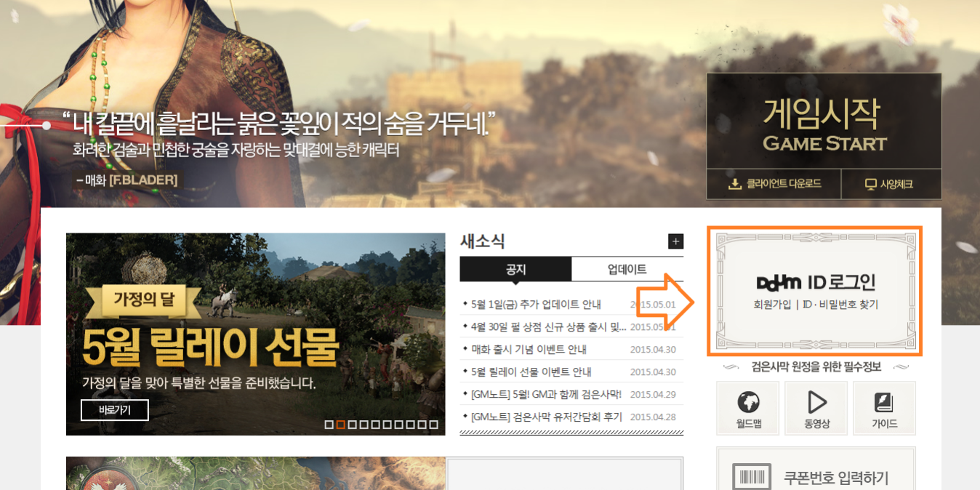The width and height of the screenshot is (980, 490).
Task: Click the Daum ID 로그인 login button
Action: pos(816,282)
